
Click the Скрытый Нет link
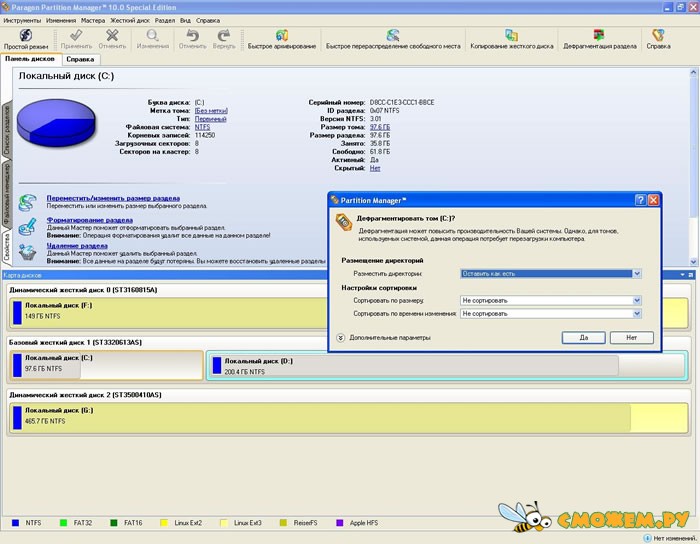(x=375, y=168)
